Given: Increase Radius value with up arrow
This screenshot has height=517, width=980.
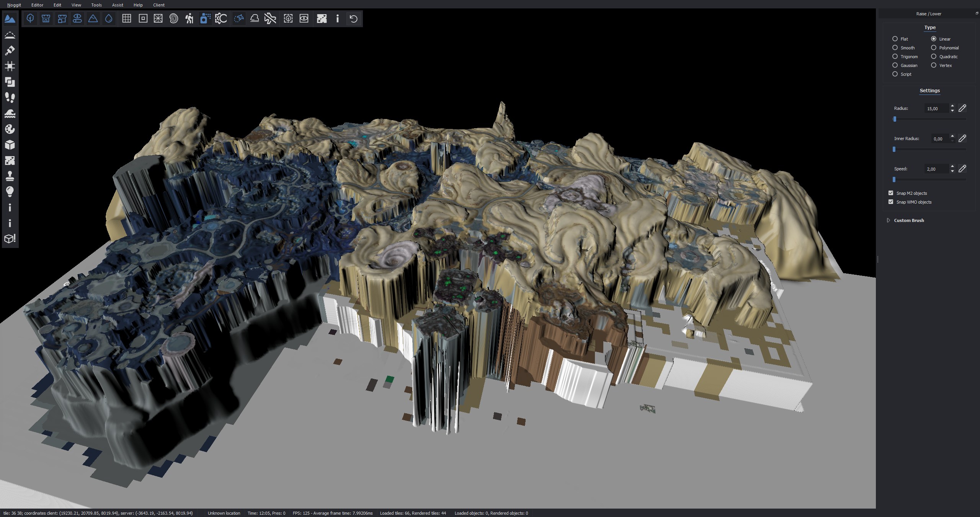Looking at the screenshot, I should click(x=952, y=106).
